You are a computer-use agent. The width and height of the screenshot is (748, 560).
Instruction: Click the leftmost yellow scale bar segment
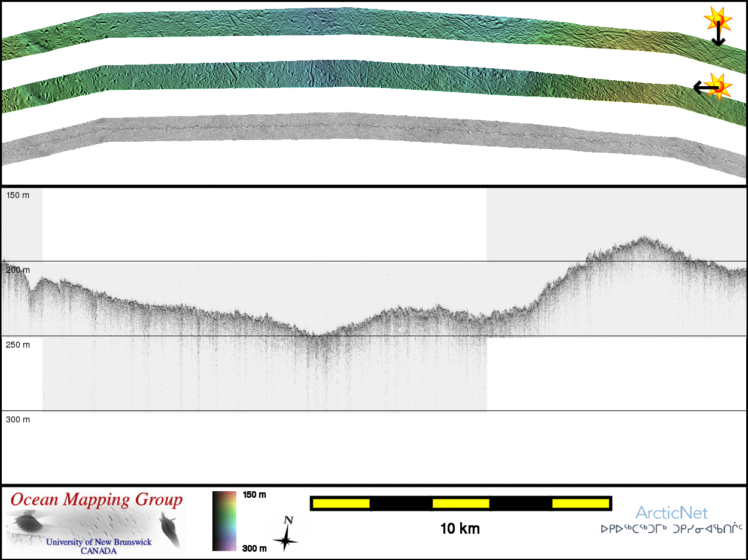pos(341,504)
